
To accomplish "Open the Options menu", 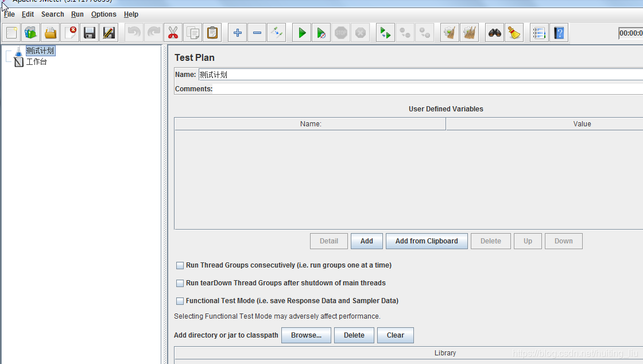I will [x=104, y=14].
